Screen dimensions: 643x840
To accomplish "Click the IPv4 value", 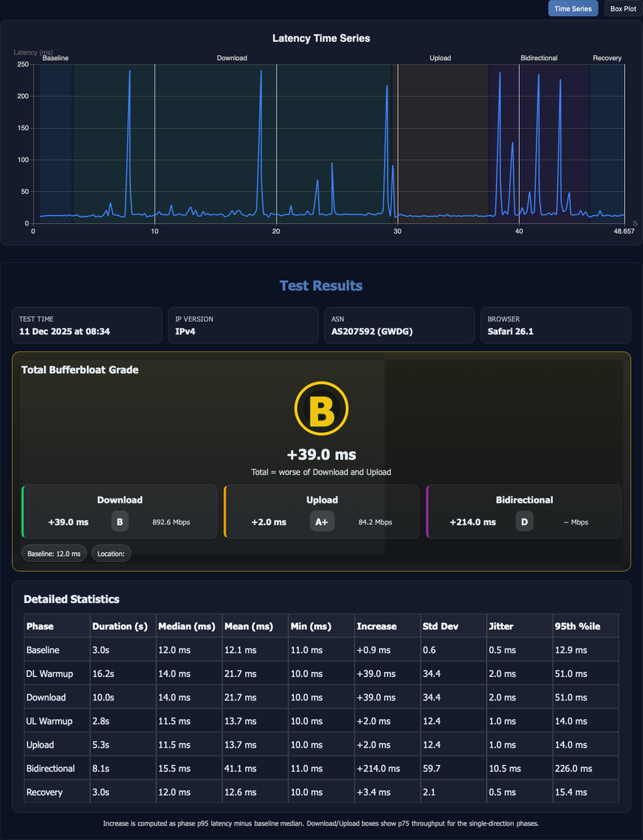I will (x=185, y=331).
